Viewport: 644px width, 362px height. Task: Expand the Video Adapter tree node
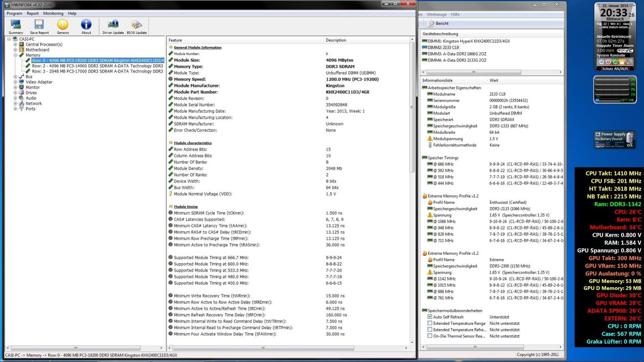(x=15, y=82)
